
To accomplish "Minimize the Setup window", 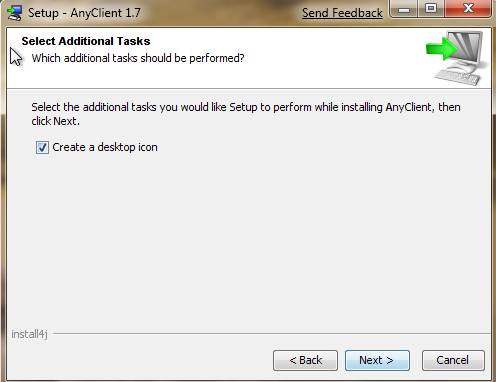I will pyautogui.click(x=404, y=9).
